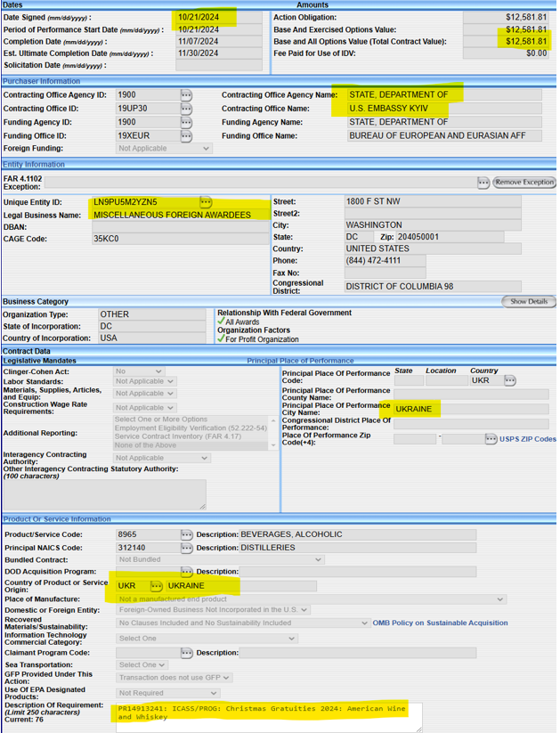Expand Interagency Contracting Authority dropdown
The height and width of the screenshot is (733, 560).
pos(162,458)
